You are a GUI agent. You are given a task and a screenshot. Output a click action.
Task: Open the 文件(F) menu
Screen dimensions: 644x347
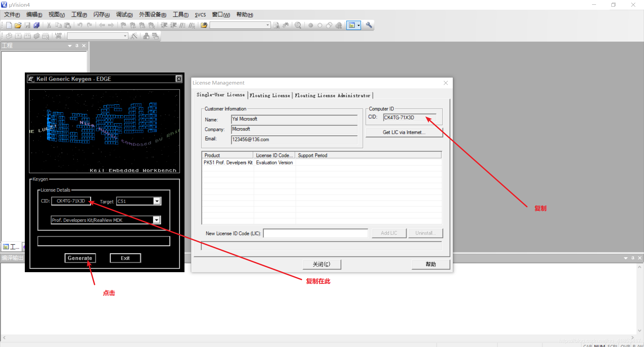pyautogui.click(x=12, y=14)
